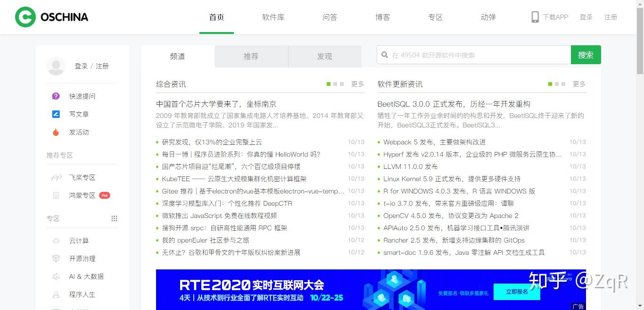Viewport: 644px width, 310px height.
Task: Open article LLVM 11.0.0 发布
Action: tap(411, 167)
